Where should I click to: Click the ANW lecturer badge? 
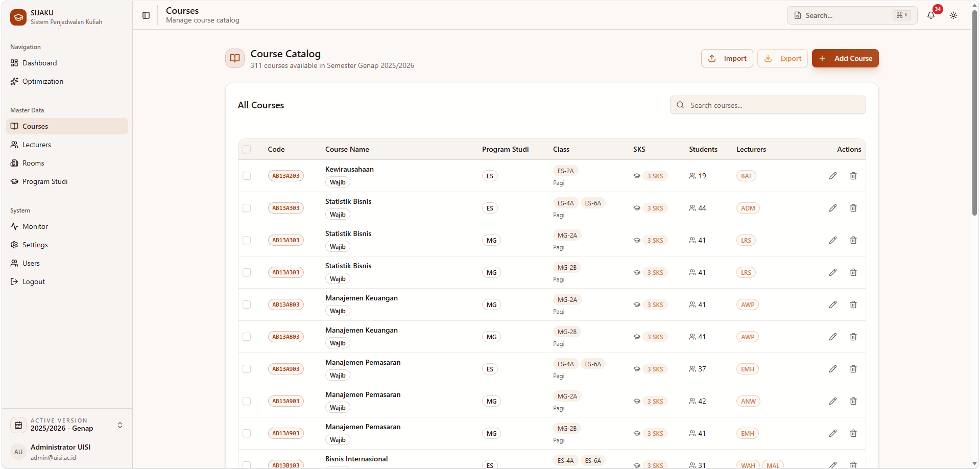click(748, 401)
